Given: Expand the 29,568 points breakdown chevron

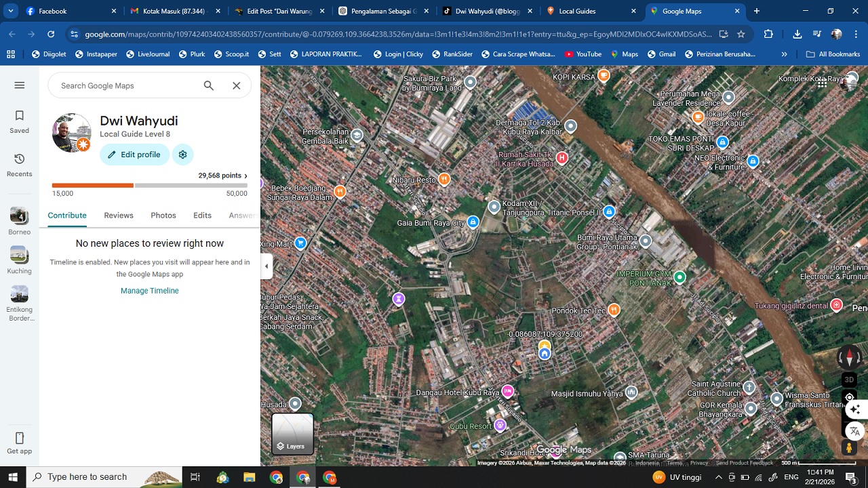Looking at the screenshot, I should [247, 176].
